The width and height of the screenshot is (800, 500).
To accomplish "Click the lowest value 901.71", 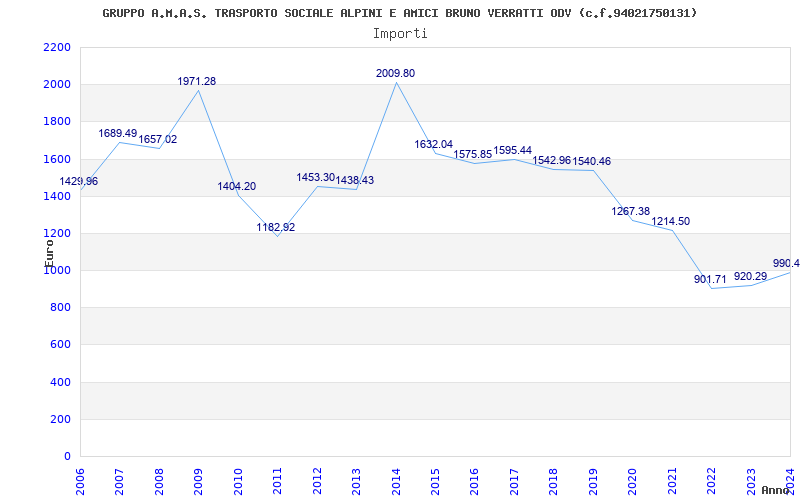I will [710, 279].
